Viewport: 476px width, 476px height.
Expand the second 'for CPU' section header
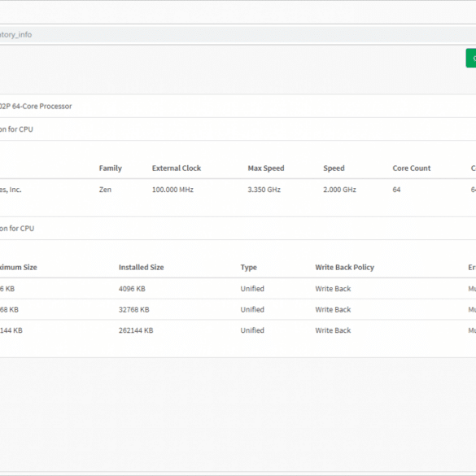tap(238, 229)
